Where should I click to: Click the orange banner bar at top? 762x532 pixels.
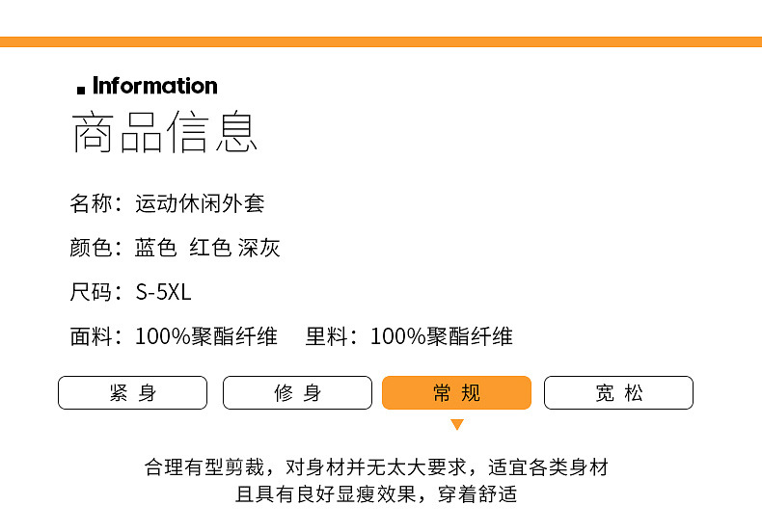381,41
